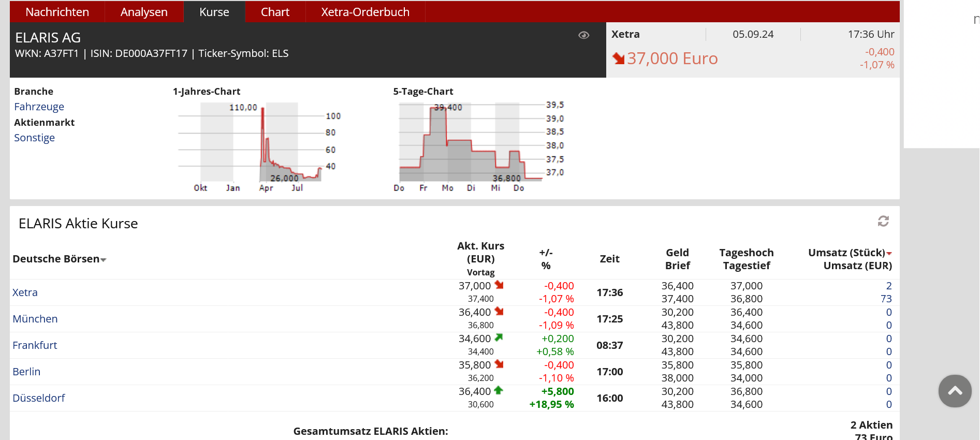Open the Nachrichten tab
The height and width of the screenshot is (440, 980).
57,12
